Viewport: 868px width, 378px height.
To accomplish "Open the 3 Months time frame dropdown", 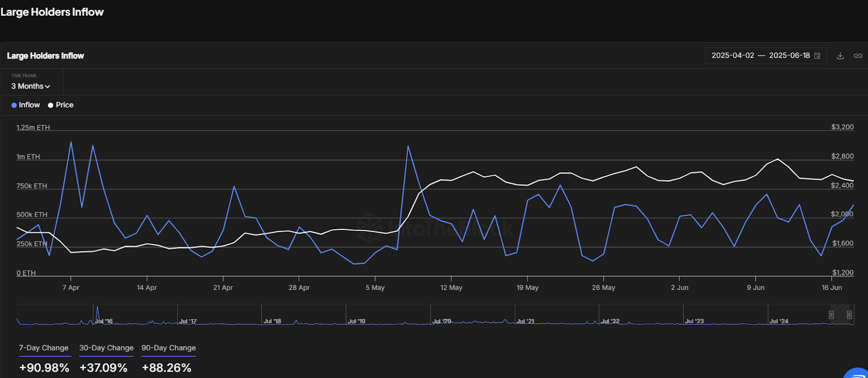I will (31, 86).
